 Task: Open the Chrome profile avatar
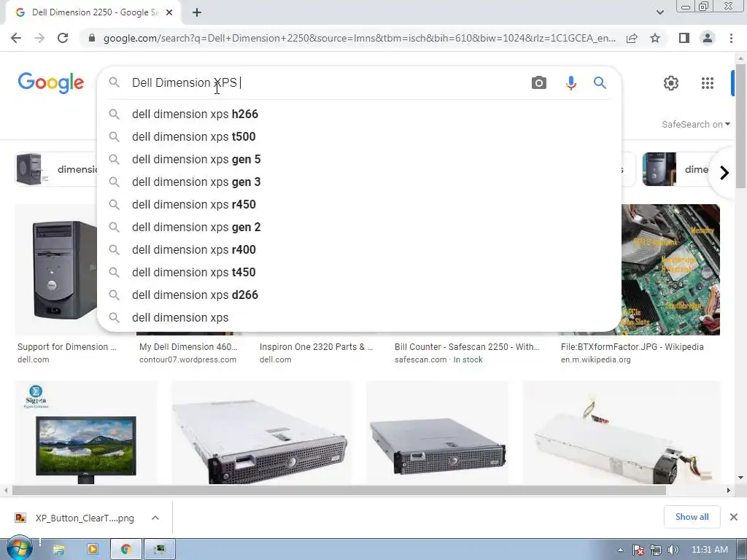708,38
